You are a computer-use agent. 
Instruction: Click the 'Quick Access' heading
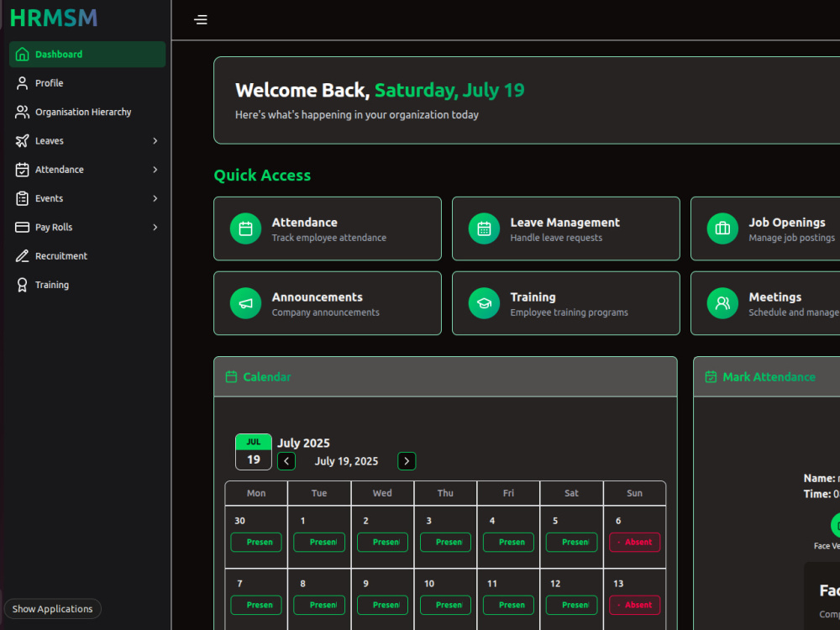262,176
